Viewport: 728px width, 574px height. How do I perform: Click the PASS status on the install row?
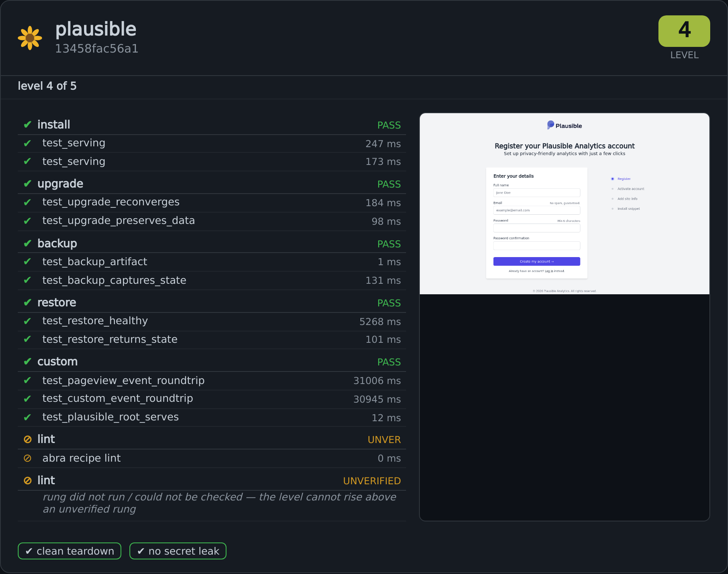(389, 125)
